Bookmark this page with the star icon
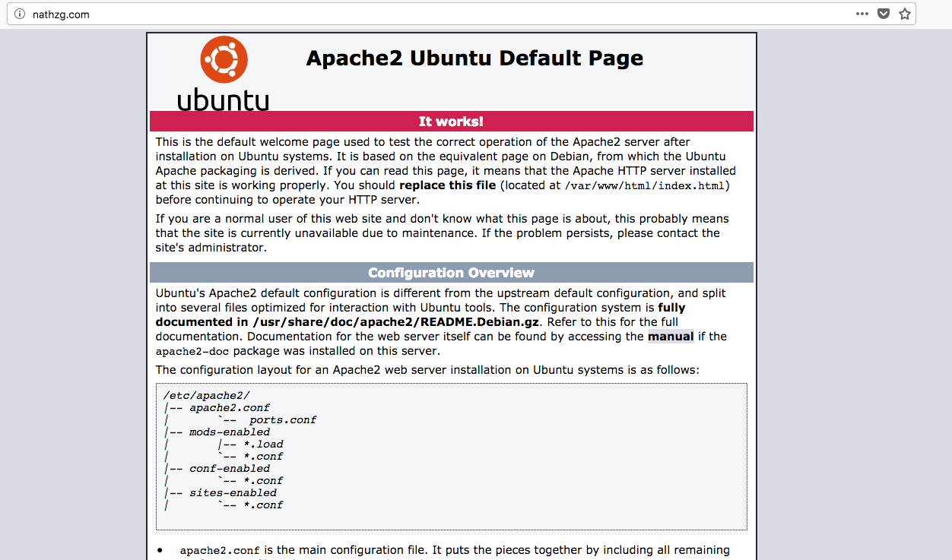The height and width of the screenshot is (560, 952). point(904,14)
